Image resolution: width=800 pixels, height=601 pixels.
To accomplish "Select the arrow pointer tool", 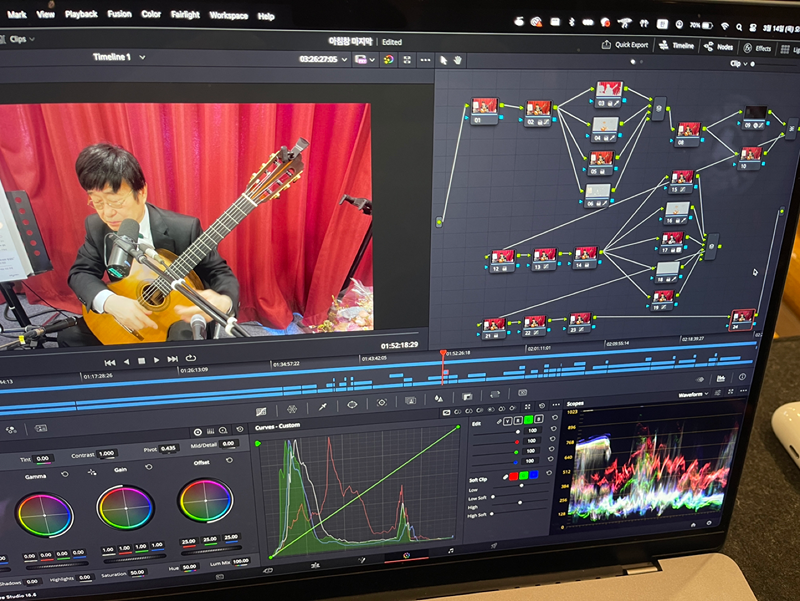I will (x=443, y=60).
